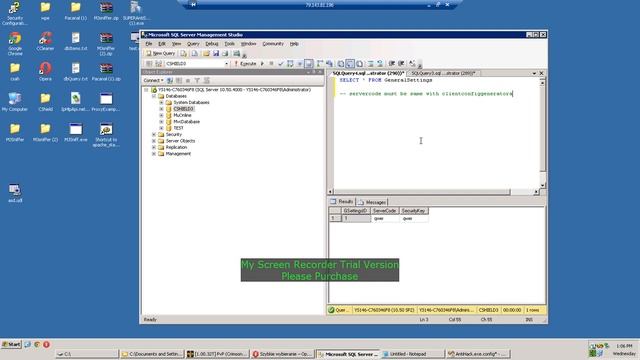Open the Tools menu
This screenshot has width=640, height=360.
[229, 44]
